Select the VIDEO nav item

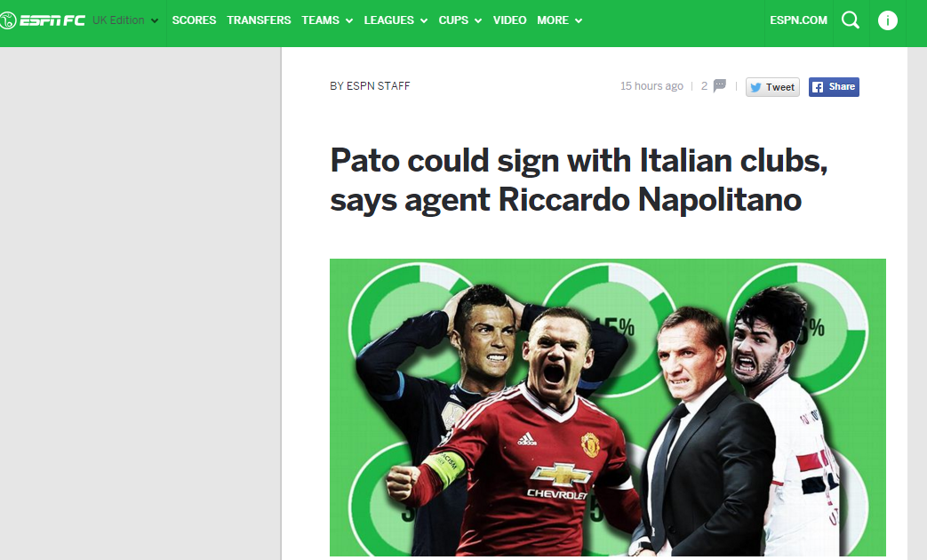(x=509, y=20)
